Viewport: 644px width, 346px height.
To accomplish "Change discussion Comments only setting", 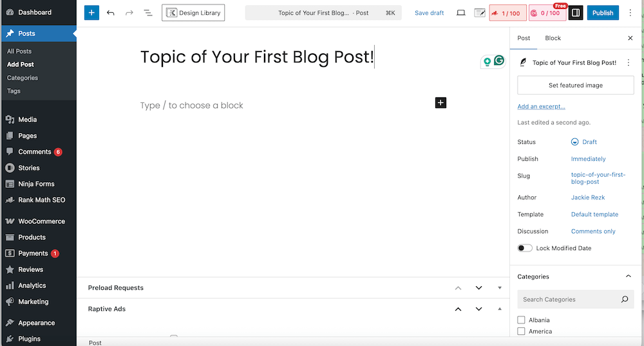I will 593,232.
